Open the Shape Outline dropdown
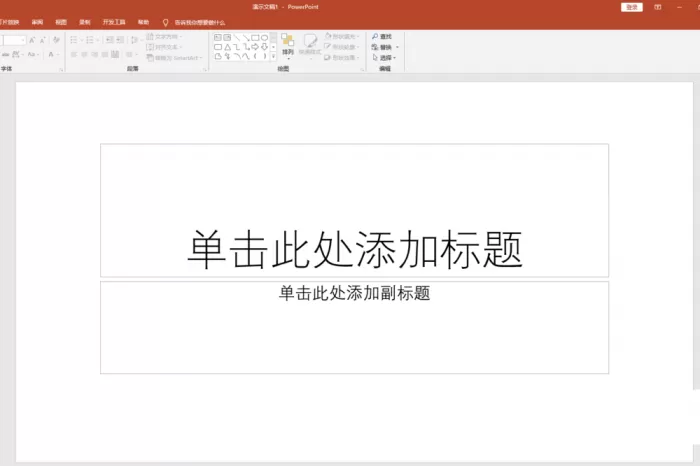 [x=342, y=47]
